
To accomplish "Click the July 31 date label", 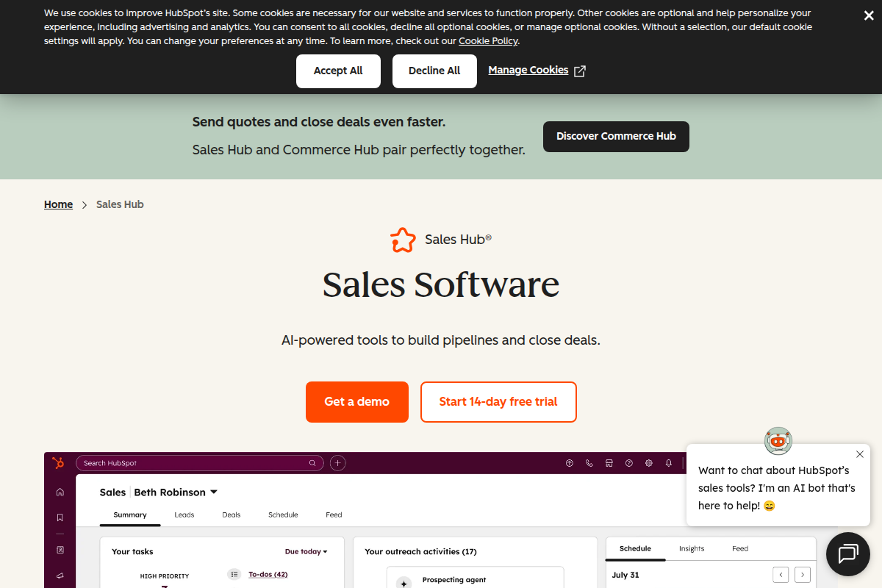I will pyautogui.click(x=625, y=576).
